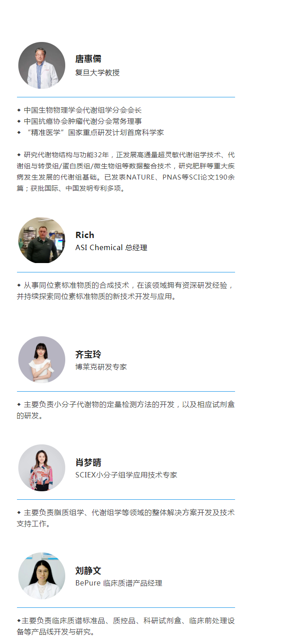Click the title SCIEX小分子组学应用技术专家
The height and width of the screenshot is (644, 307).
tap(126, 475)
